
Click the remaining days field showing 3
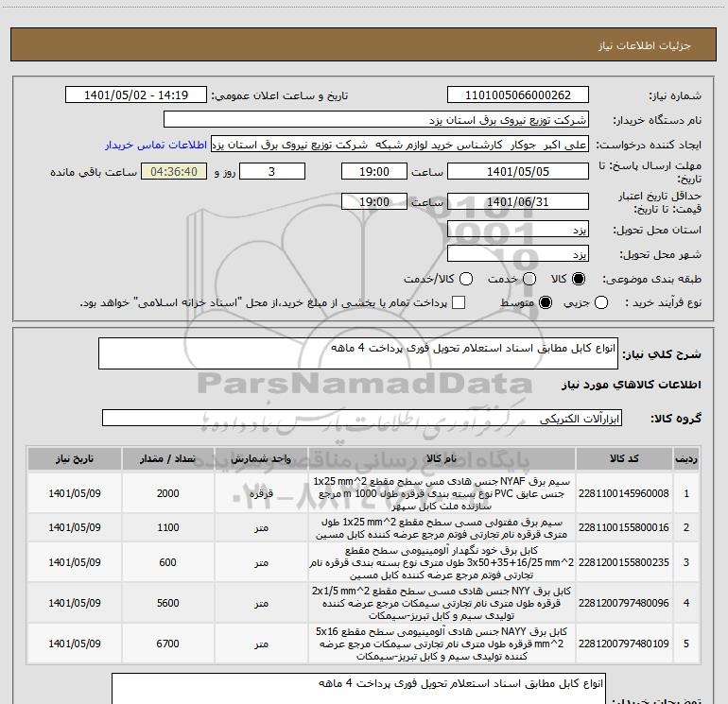[272, 172]
